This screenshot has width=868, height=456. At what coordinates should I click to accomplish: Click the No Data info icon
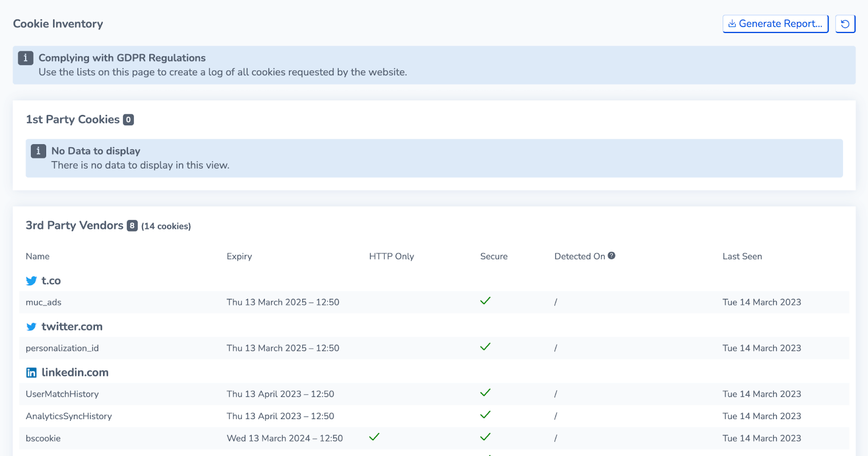(x=38, y=151)
